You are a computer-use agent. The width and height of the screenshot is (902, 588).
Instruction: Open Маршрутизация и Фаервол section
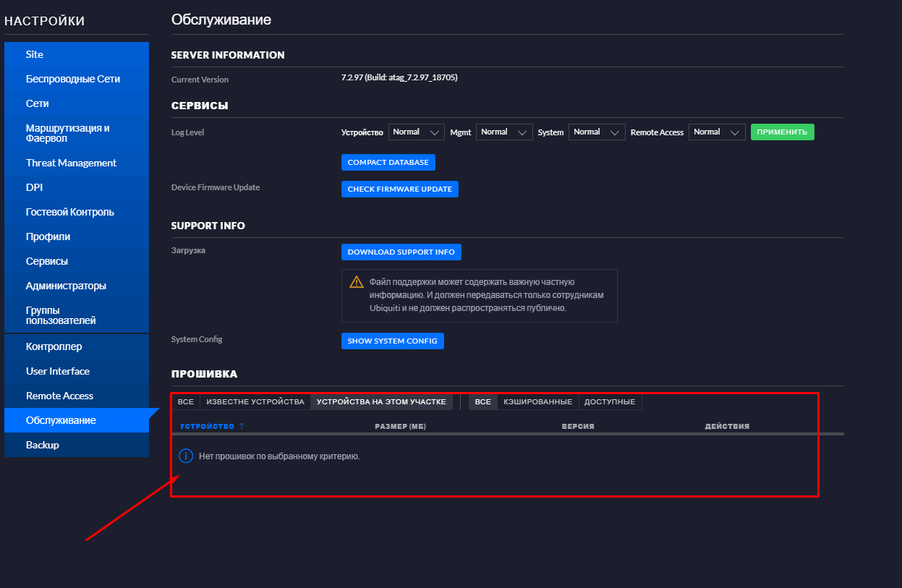tap(77, 133)
